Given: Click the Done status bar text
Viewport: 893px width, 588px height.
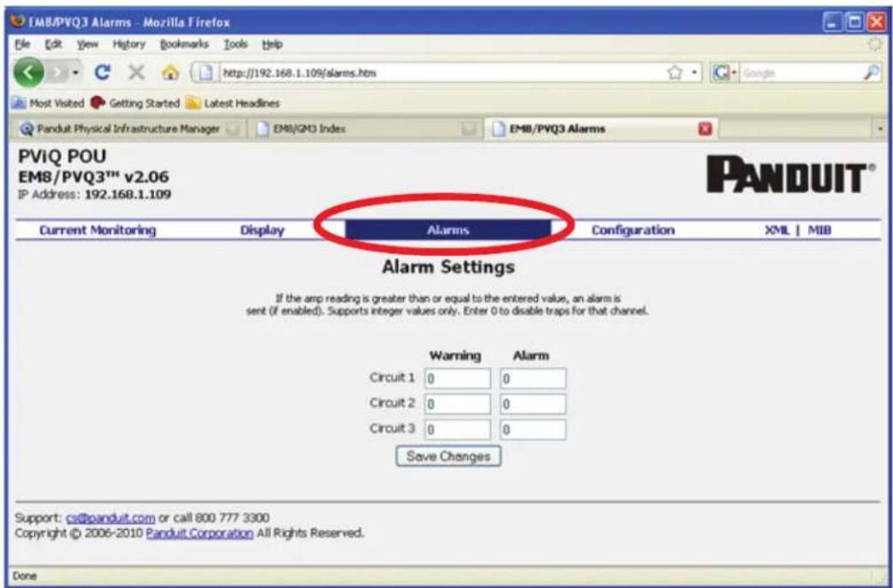Looking at the screenshot, I should pyautogui.click(x=25, y=576).
